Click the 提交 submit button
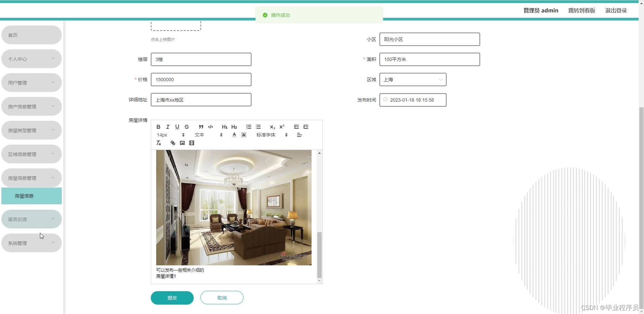The image size is (644, 314). (x=172, y=298)
